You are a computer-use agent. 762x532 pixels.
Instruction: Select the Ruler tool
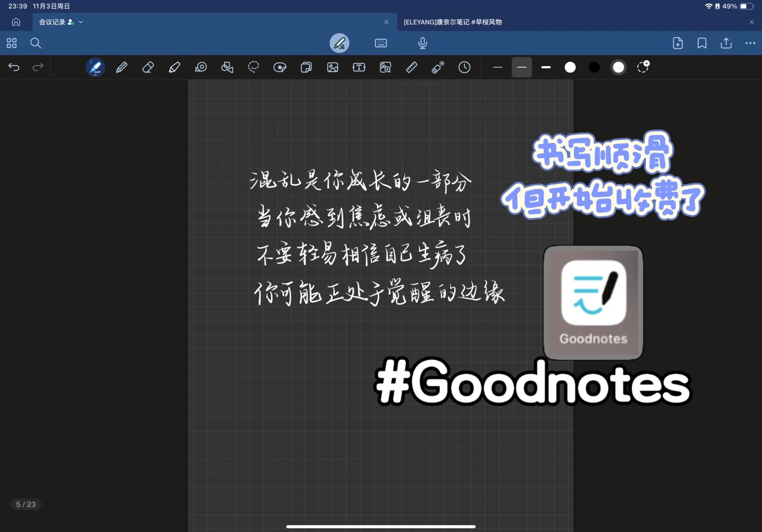pos(411,67)
